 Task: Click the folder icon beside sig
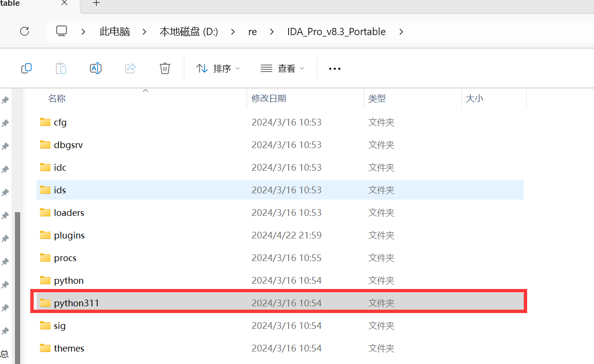(x=45, y=326)
